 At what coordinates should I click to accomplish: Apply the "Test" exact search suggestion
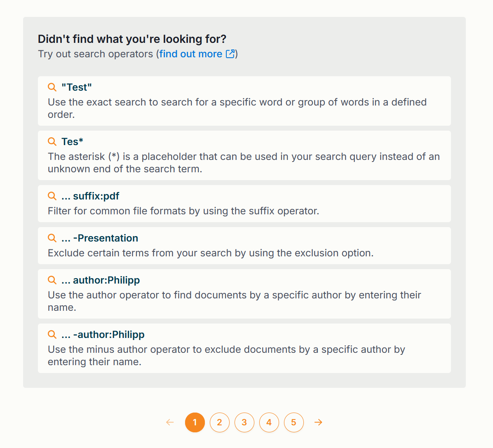pyautogui.click(x=244, y=101)
